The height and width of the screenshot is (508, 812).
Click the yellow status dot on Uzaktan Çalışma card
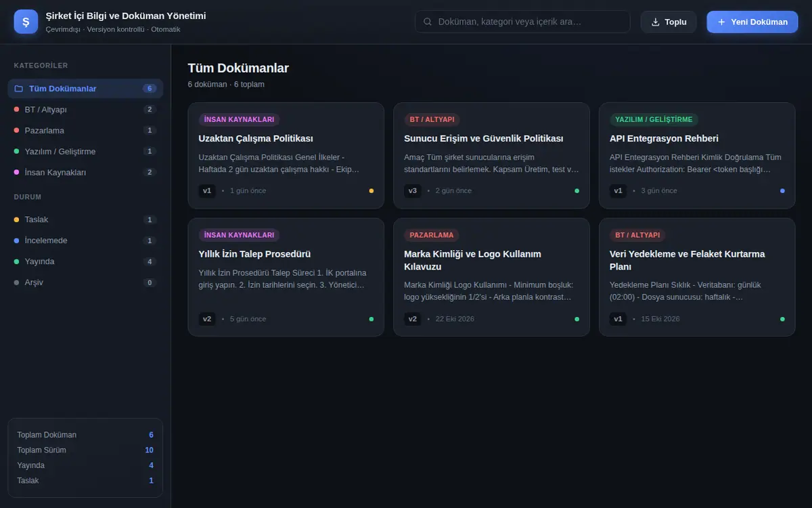coord(371,191)
